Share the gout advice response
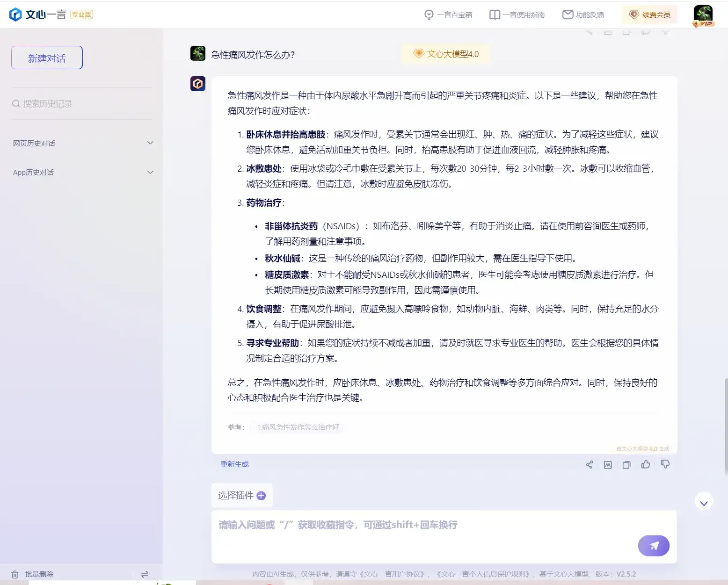The height and width of the screenshot is (585, 728). 589,464
